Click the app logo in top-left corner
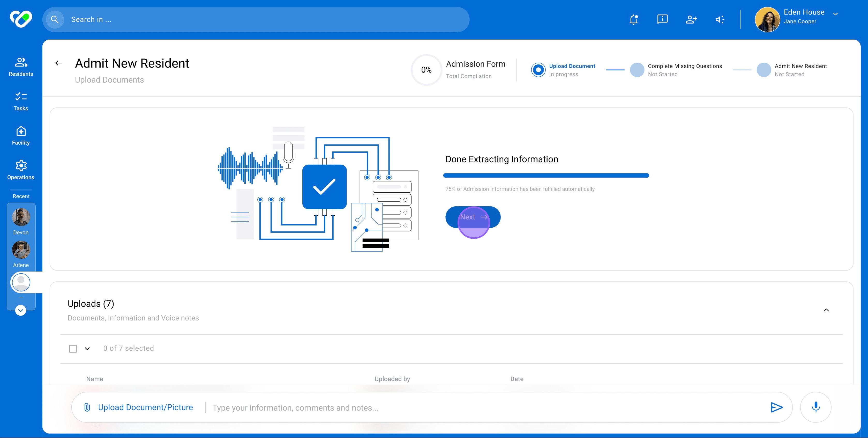868x438 pixels. tap(21, 19)
